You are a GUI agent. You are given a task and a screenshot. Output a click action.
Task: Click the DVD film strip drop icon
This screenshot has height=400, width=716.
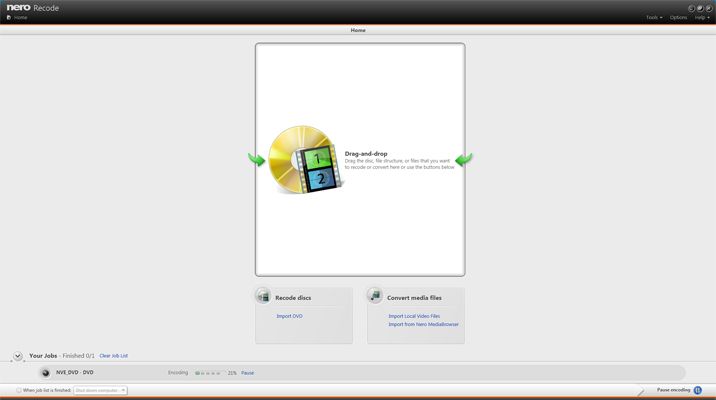tap(305, 160)
